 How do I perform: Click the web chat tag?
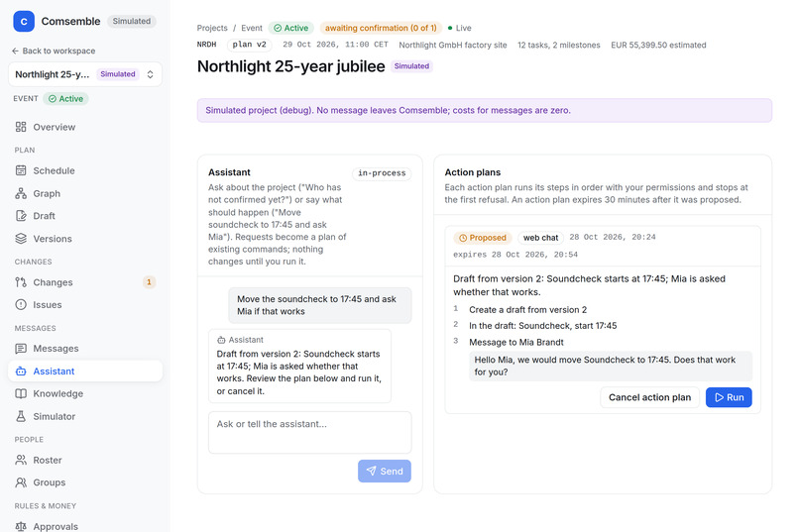point(540,238)
